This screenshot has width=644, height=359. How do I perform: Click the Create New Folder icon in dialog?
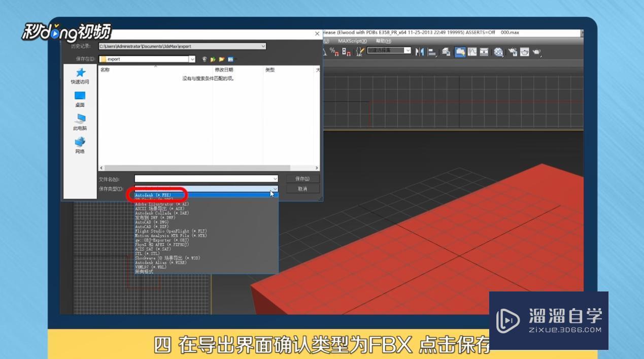coord(222,58)
